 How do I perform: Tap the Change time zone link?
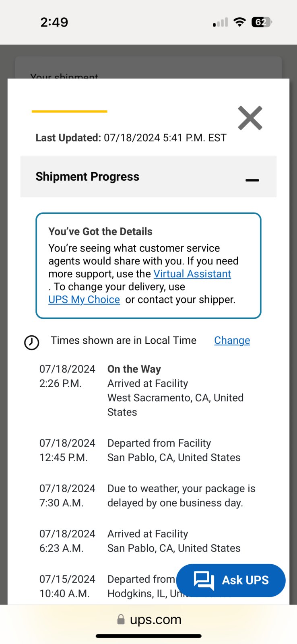coord(232,341)
